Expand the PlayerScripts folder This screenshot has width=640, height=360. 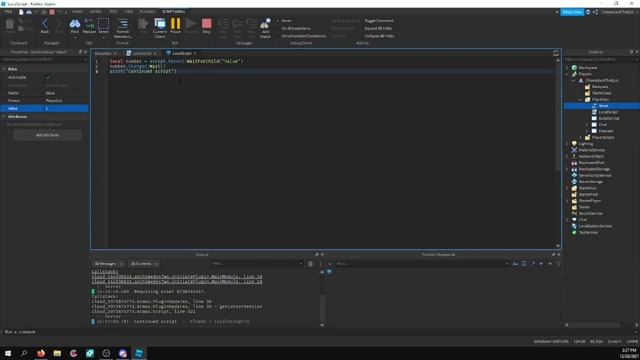click(x=580, y=138)
